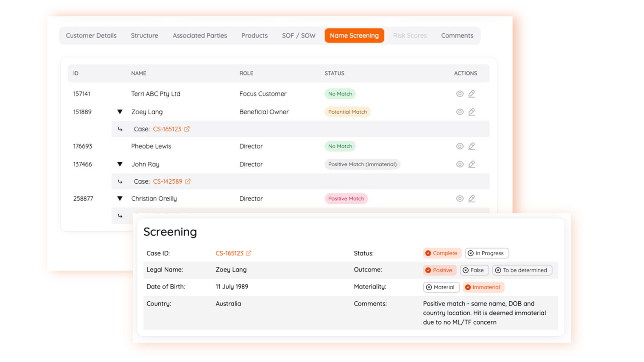Open case link CS-142589

coord(168,181)
